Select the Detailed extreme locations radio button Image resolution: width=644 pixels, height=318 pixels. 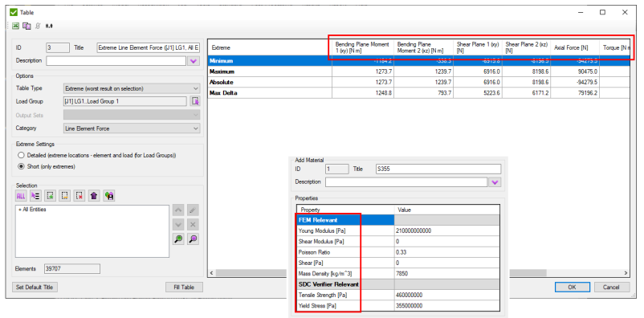tap(21, 156)
